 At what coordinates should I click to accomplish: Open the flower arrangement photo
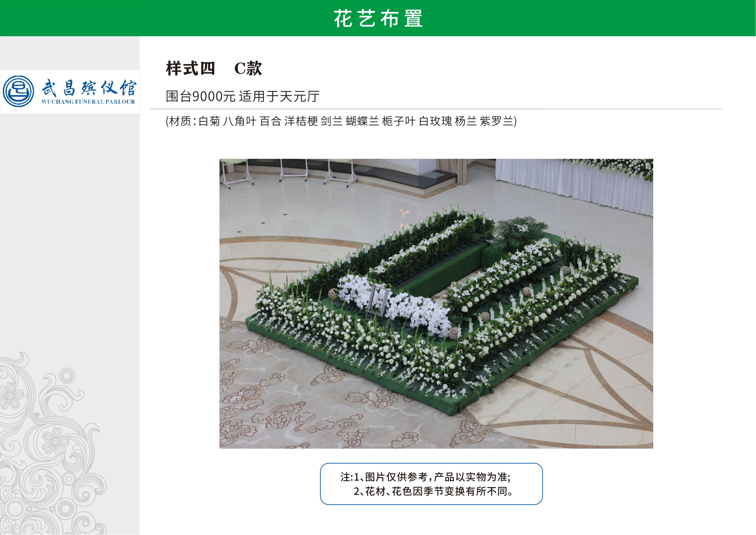pyautogui.click(x=436, y=304)
